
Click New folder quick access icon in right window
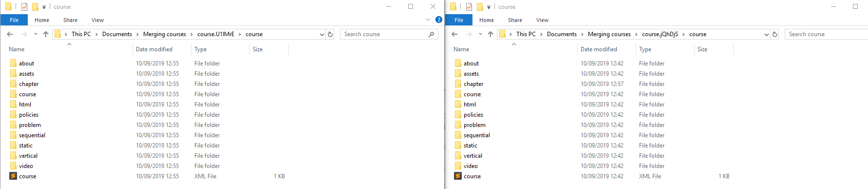[480, 7]
